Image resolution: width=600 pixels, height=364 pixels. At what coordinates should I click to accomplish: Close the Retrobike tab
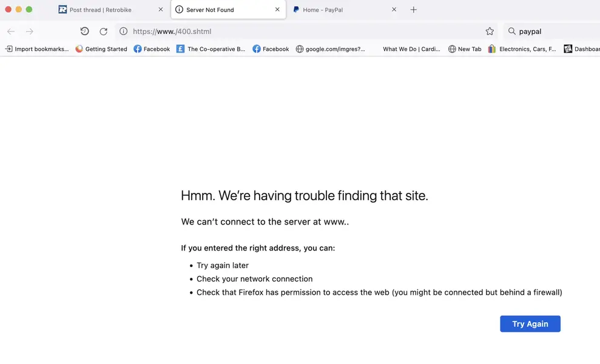click(161, 10)
